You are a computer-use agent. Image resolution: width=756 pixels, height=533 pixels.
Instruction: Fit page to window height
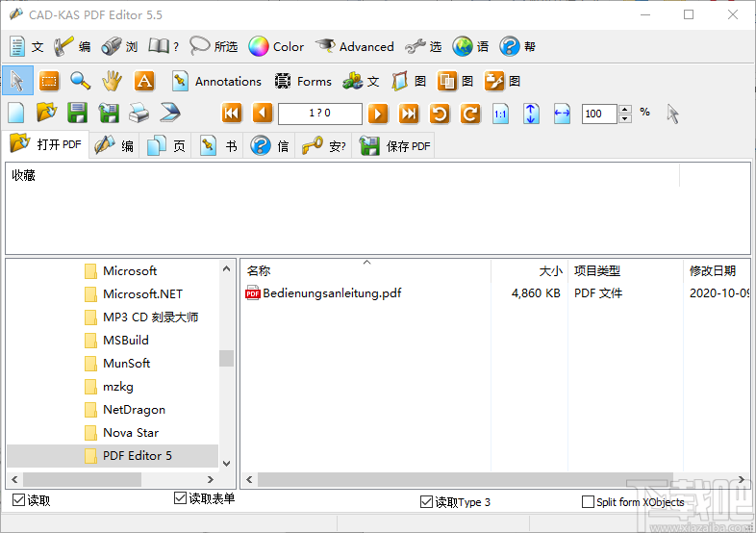[531, 114]
